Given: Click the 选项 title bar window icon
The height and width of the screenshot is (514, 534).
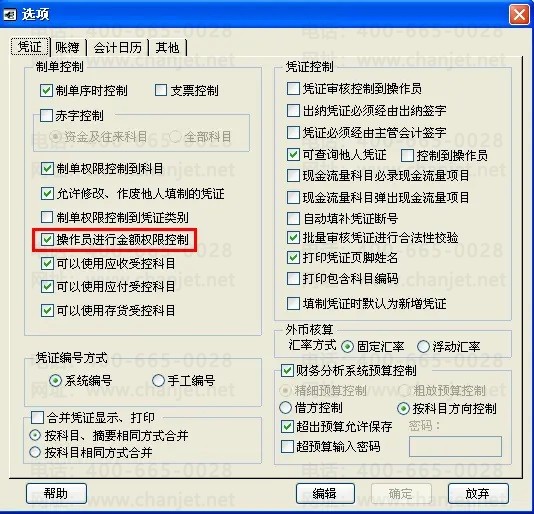Looking at the screenshot, I should [9, 14].
